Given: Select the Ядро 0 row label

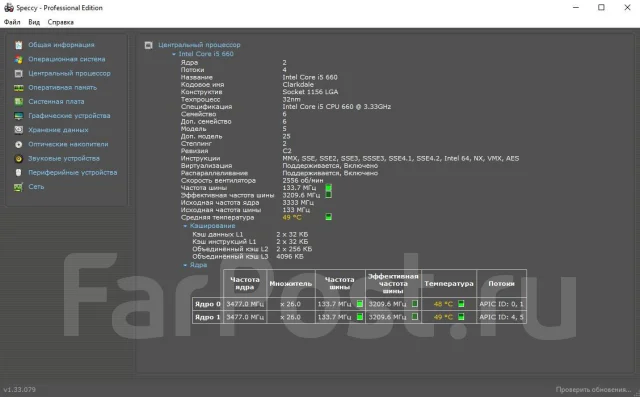Looking at the screenshot, I should (207, 304).
